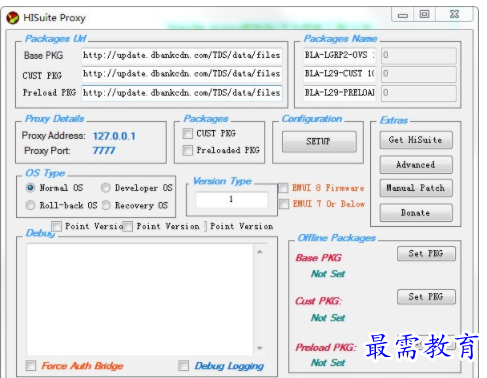Viewport: 487px width, 378px height.
Task: Check the first Point Version checkbox
Action: [56, 226]
